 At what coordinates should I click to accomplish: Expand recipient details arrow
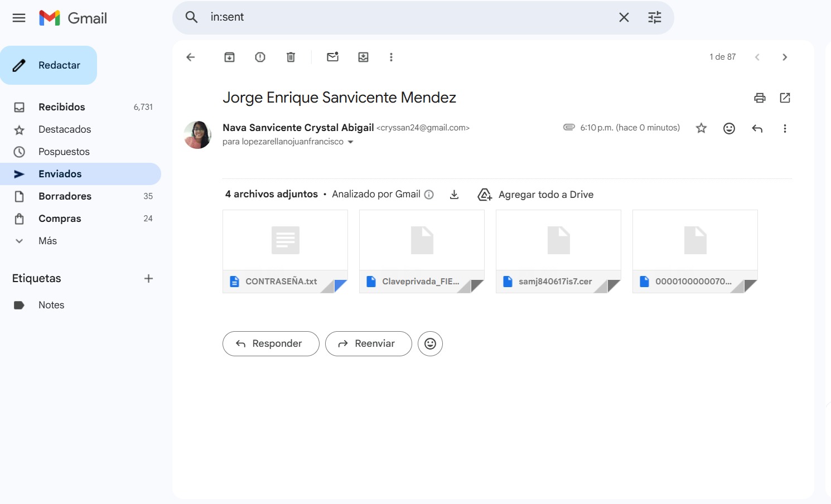(350, 142)
